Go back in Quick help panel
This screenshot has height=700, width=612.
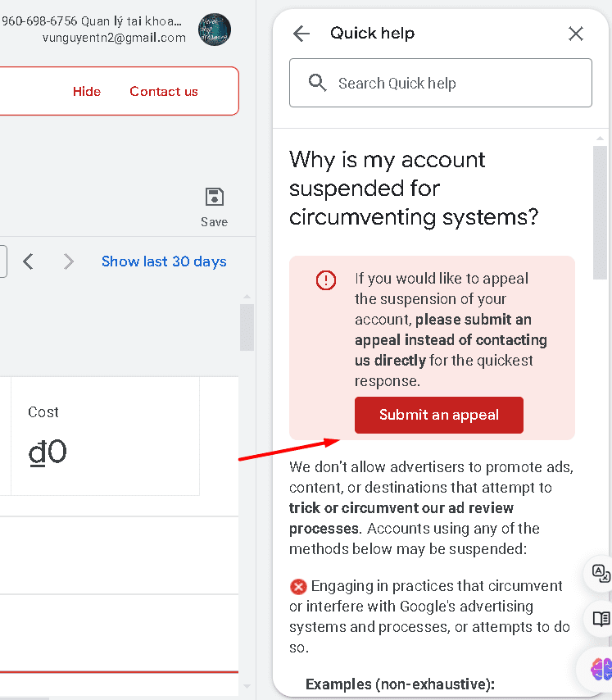pyautogui.click(x=301, y=34)
